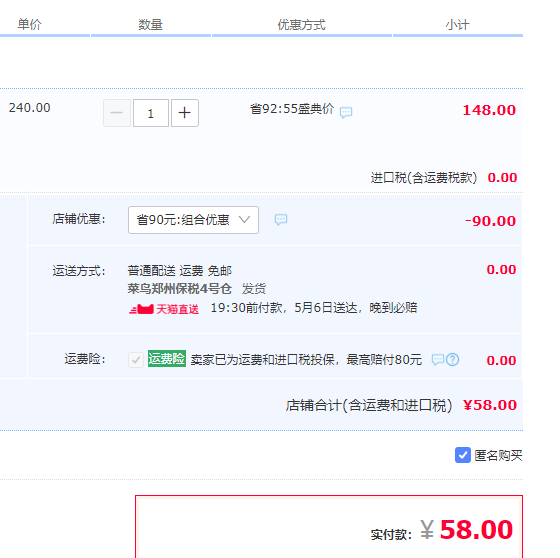
Task: Toggle the 运费险 insurance checkbox
Action: pyautogui.click(x=136, y=360)
